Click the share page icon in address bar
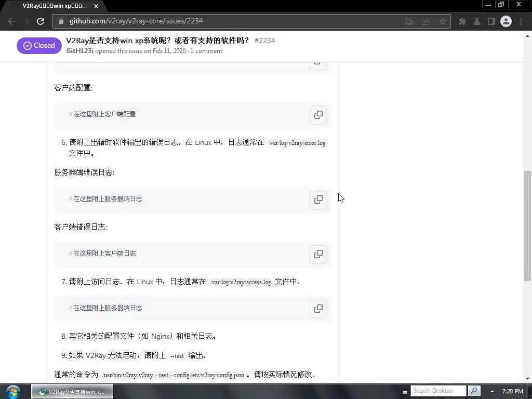 tap(426, 21)
